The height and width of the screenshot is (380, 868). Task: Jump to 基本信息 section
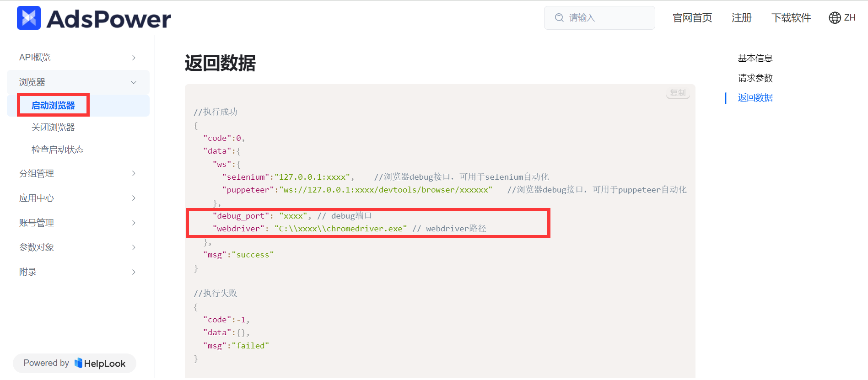[x=755, y=58]
